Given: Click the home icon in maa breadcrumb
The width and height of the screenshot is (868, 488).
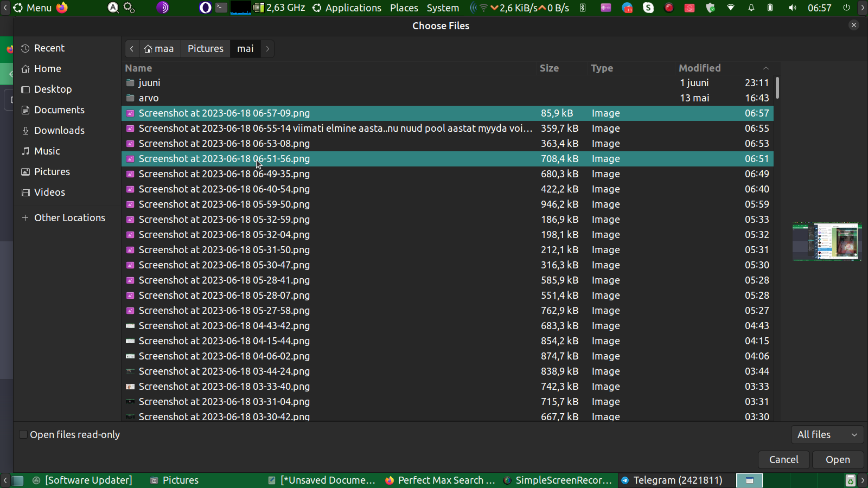Looking at the screenshot, I should [148, 49].
